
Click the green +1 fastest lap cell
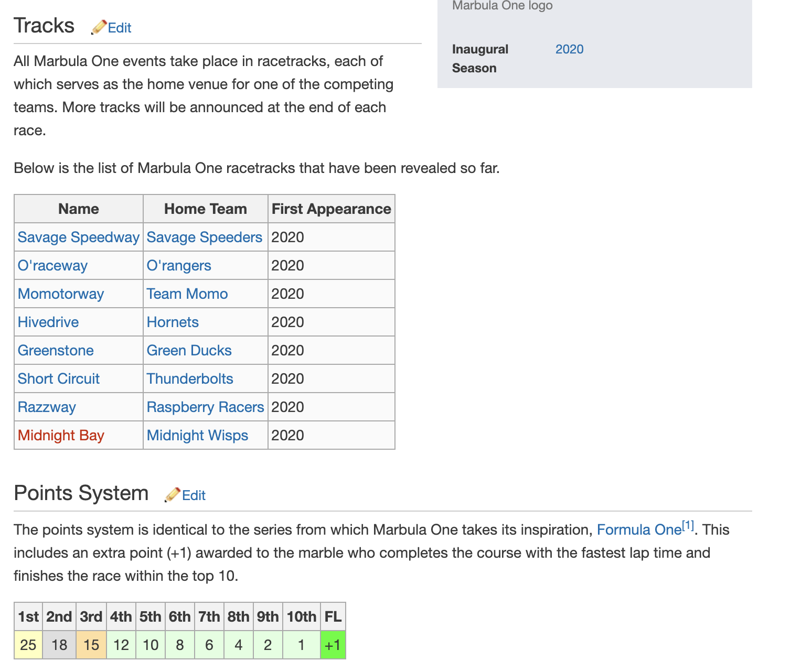coord(333,645)
